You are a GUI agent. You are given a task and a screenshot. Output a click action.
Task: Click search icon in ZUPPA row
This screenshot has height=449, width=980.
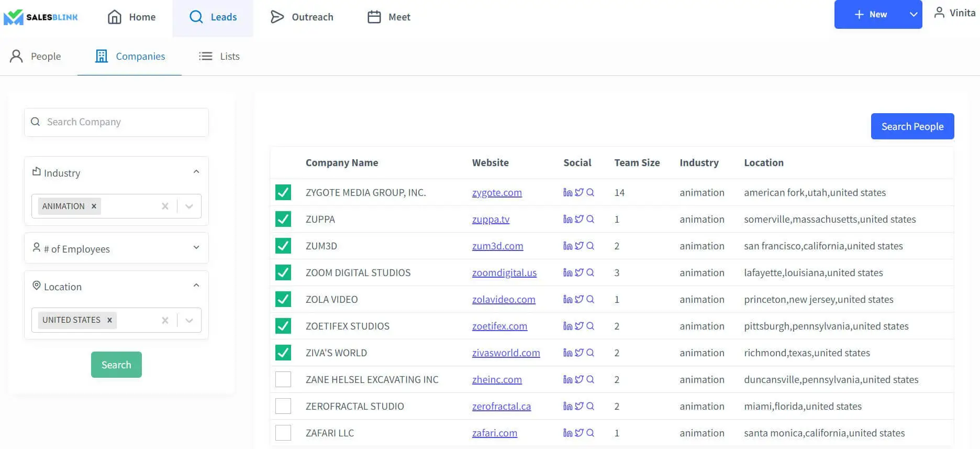590,219
